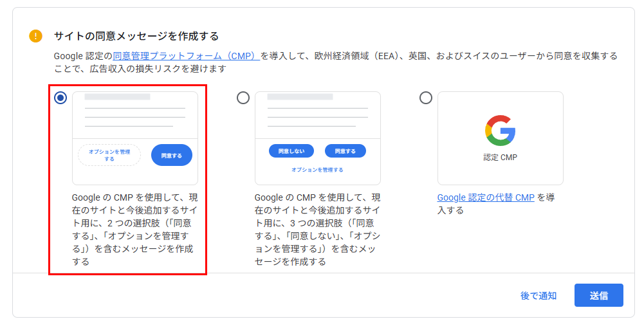The image size is (644, 328).
Task: Click the two-choice option description text
Action: pos(132,230)
